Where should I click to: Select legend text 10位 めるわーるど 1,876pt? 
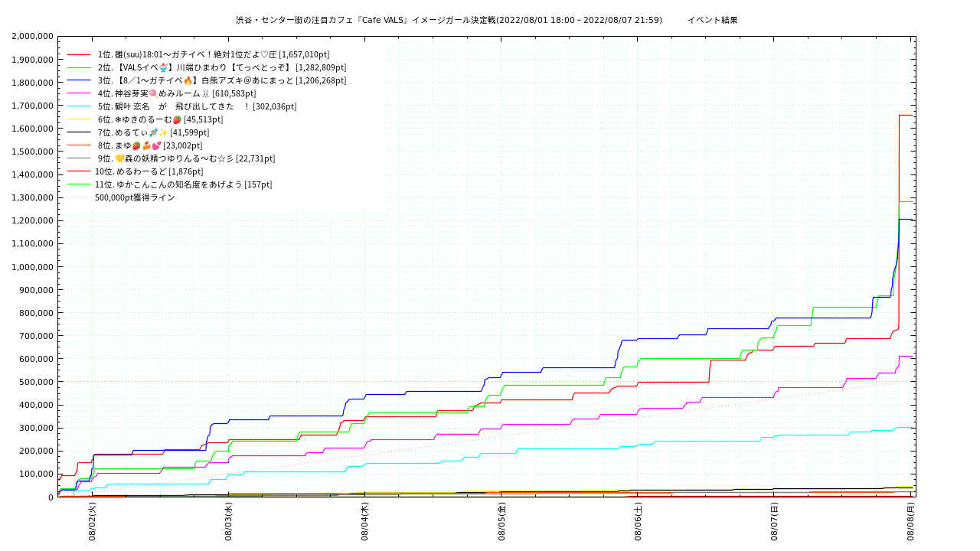(149, 171)
